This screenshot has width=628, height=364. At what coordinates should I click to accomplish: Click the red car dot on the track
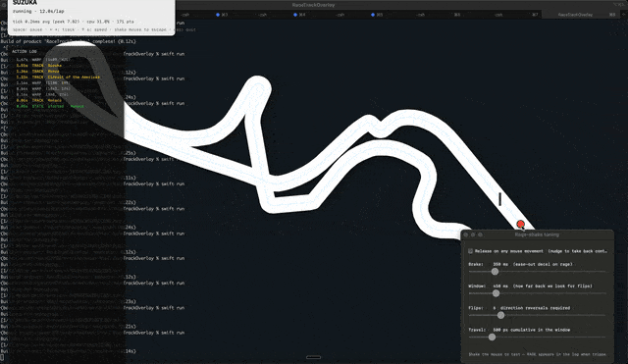click(x=520, y=225)
